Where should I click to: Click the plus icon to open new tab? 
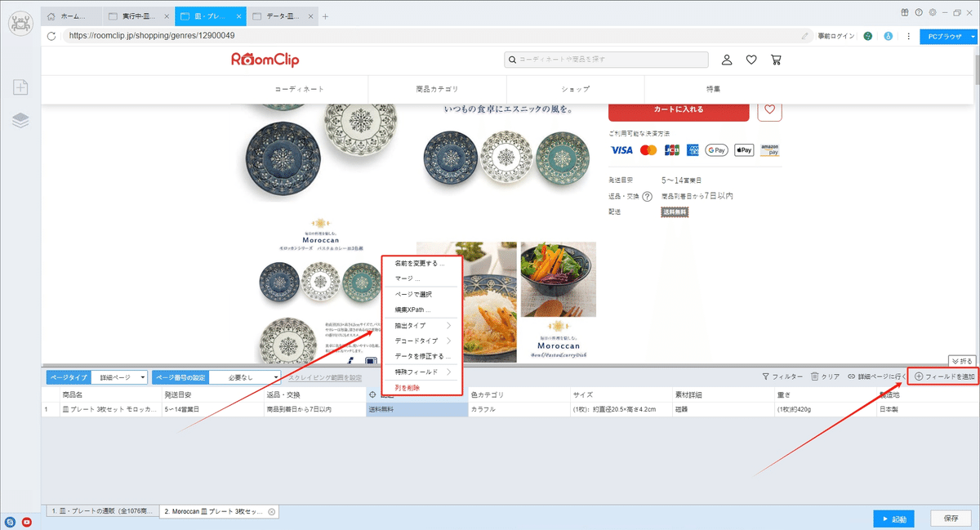[325, 16]
